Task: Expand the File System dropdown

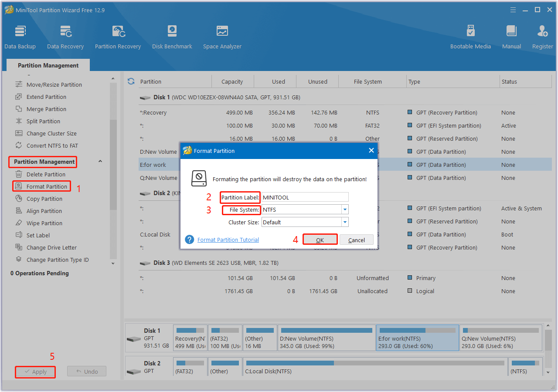Action: [x=345, y=210]
